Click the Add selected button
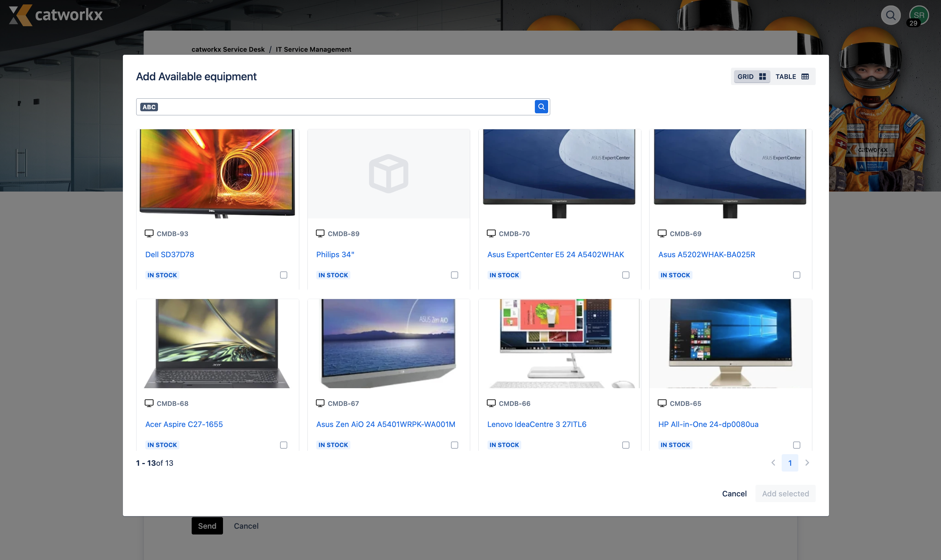This screenshot has width=941, height=560. coord(785,493)
